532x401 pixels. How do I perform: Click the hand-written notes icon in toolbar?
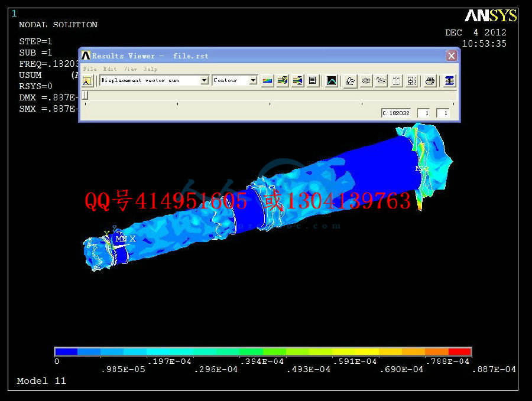pos(350,81)
